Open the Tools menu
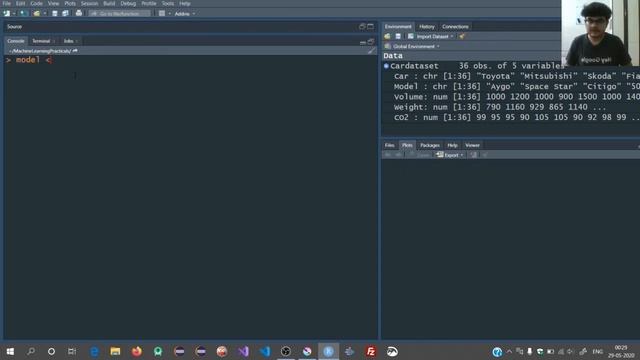This screenshot has height=360, width=640. 168,3
